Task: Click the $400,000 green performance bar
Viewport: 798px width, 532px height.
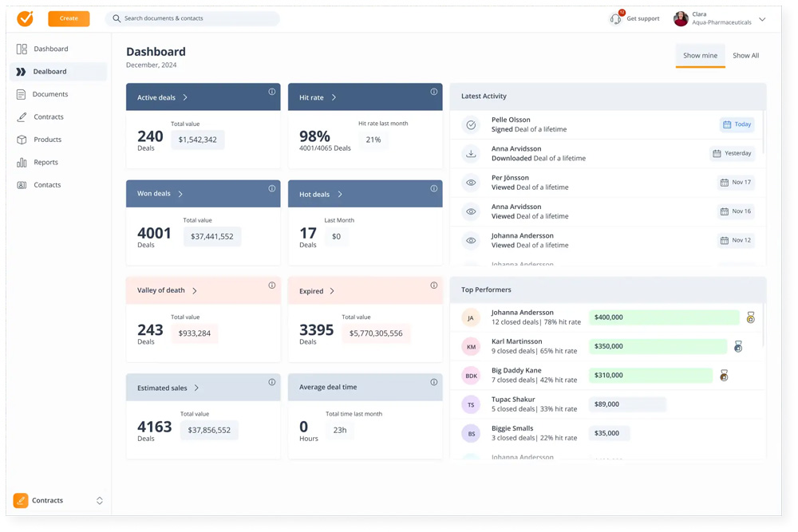Action: click(664, 317)
